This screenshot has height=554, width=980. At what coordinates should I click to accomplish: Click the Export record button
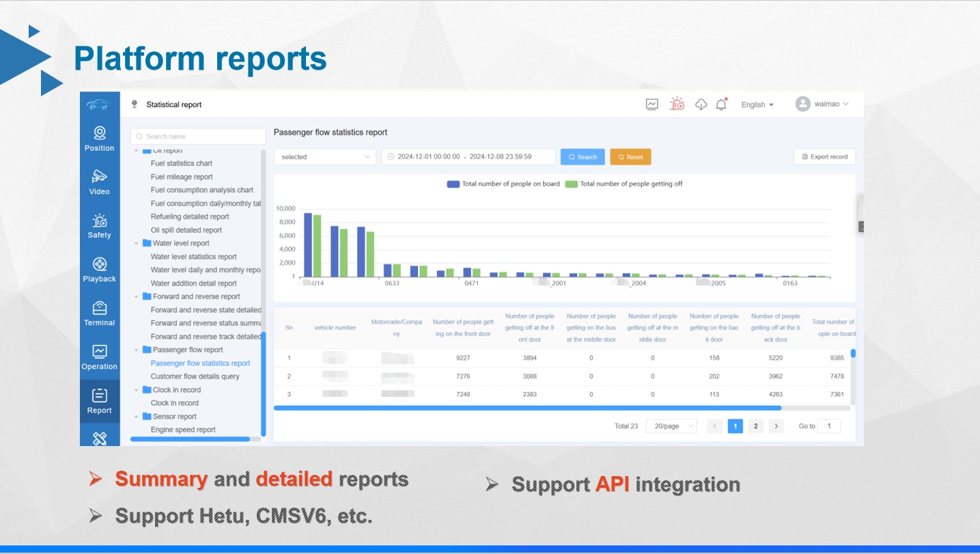point(824,157)
